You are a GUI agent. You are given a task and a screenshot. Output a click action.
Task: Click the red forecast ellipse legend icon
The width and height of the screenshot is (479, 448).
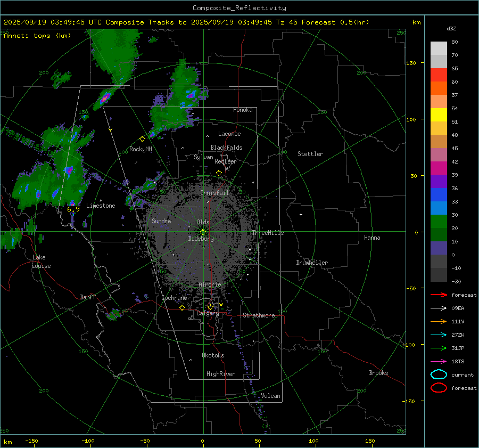pos(439,388)
